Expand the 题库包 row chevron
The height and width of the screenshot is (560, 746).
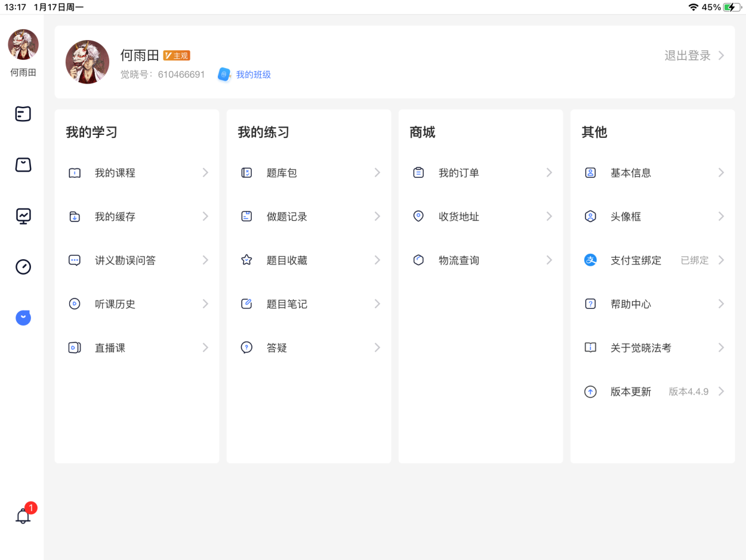pos(377,173)
